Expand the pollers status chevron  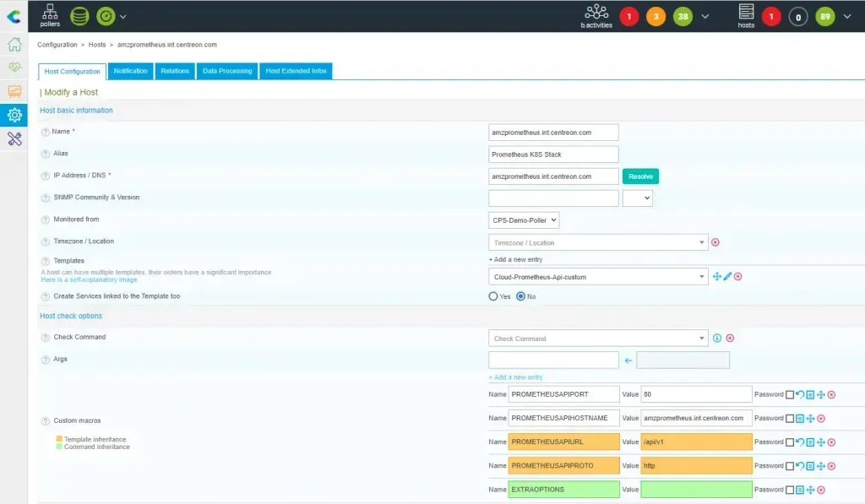pos(123,17)
